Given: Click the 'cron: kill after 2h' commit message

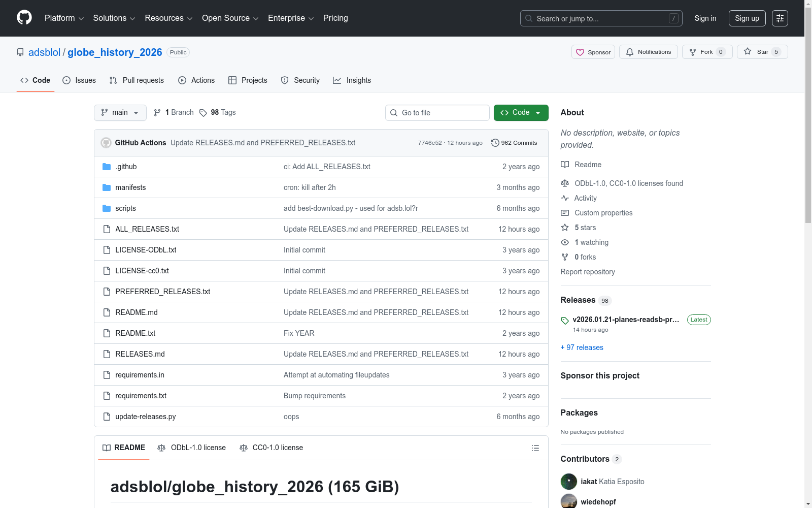Looking at the screenshot, I should (x=310, y=187).
